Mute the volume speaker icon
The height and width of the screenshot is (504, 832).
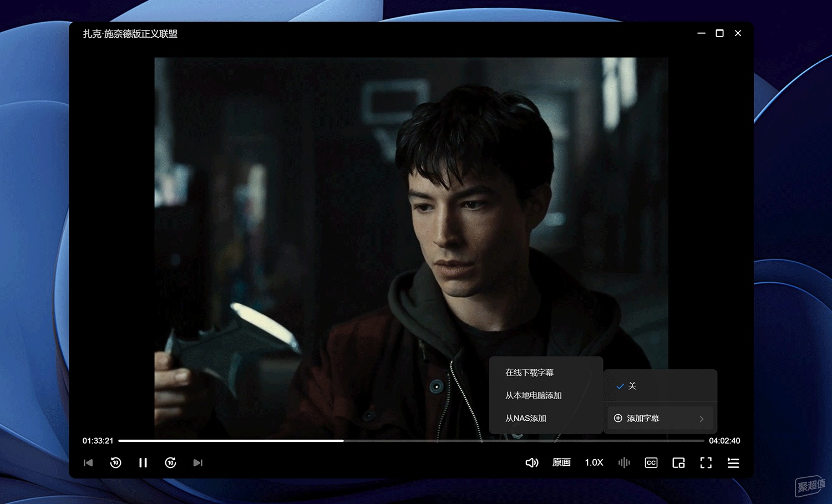(x=532, y=462)
